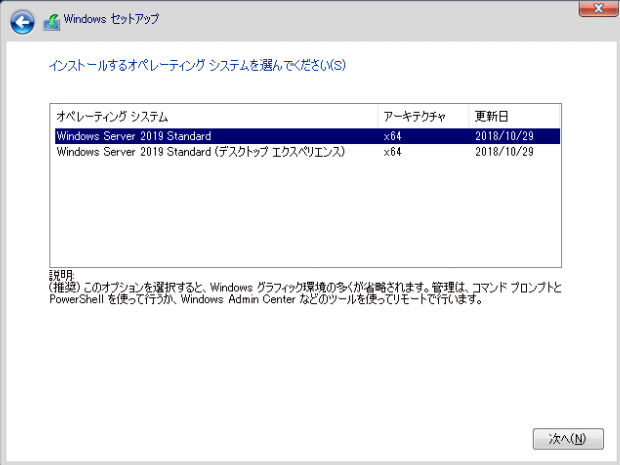Click the アーキテクチャ column header
This screenshot has width=620, height=465.
(423, 117)
